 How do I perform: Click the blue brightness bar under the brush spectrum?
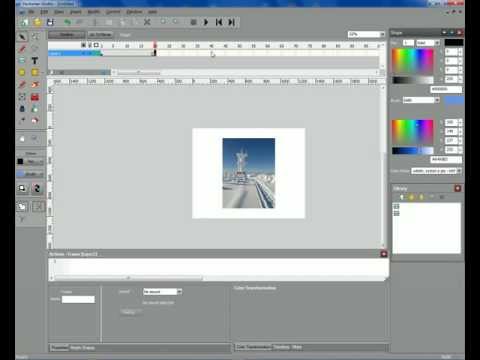click(412, 151)
